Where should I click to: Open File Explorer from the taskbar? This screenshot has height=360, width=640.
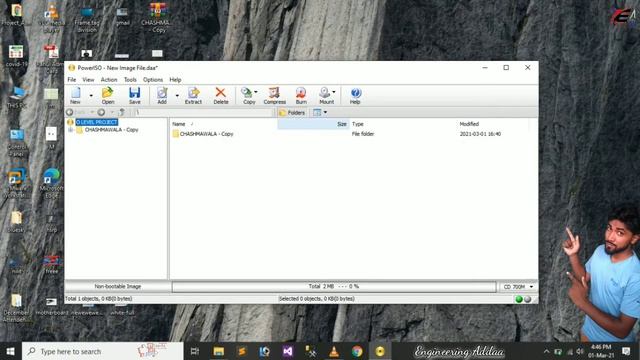(218, 351)
